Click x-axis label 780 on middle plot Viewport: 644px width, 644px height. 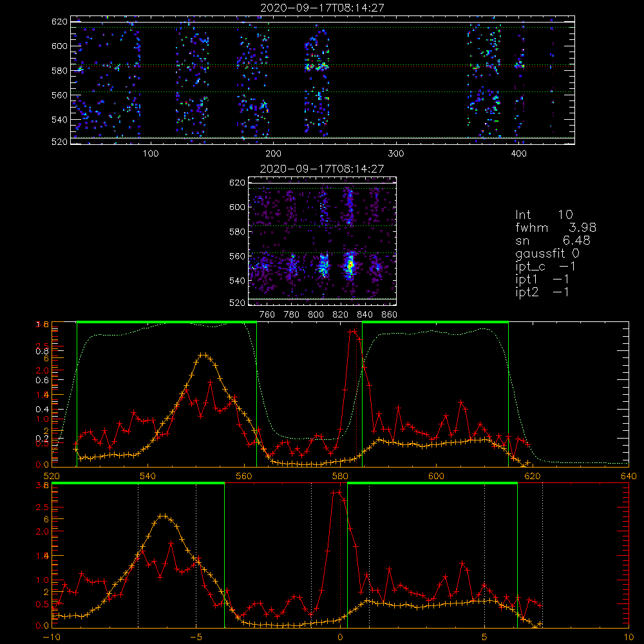click(292, 315)
